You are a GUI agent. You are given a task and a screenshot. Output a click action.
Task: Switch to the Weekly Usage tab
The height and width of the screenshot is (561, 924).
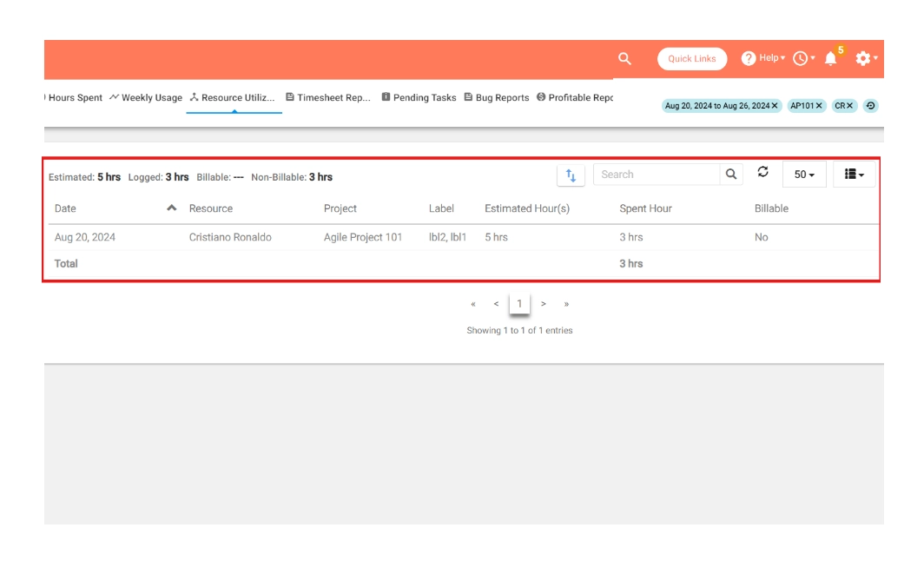point(146,98)
